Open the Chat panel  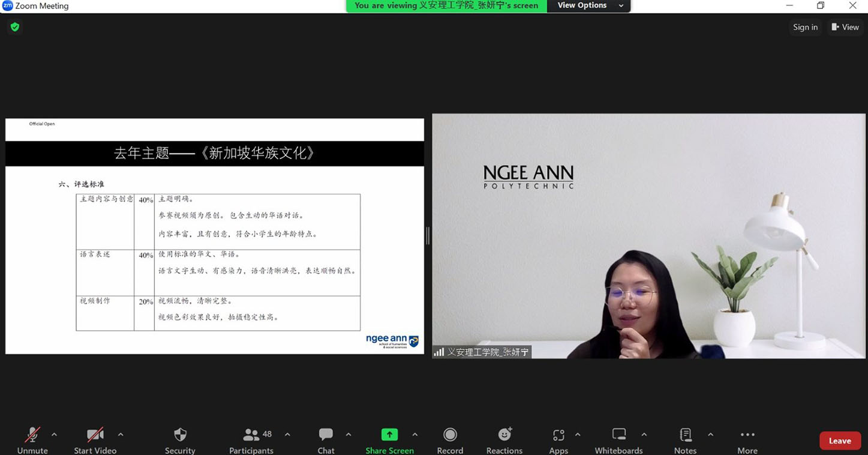[326, 435]
